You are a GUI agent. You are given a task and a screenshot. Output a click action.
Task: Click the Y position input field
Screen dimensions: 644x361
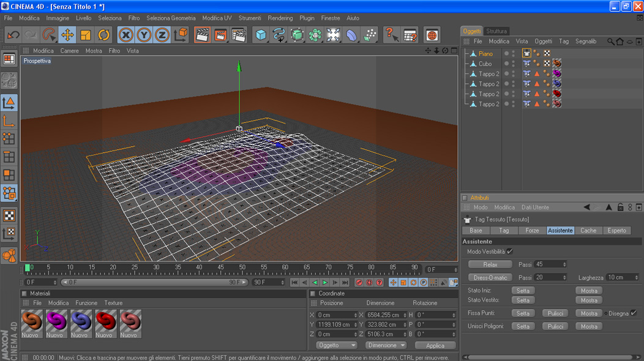[335, 325]
